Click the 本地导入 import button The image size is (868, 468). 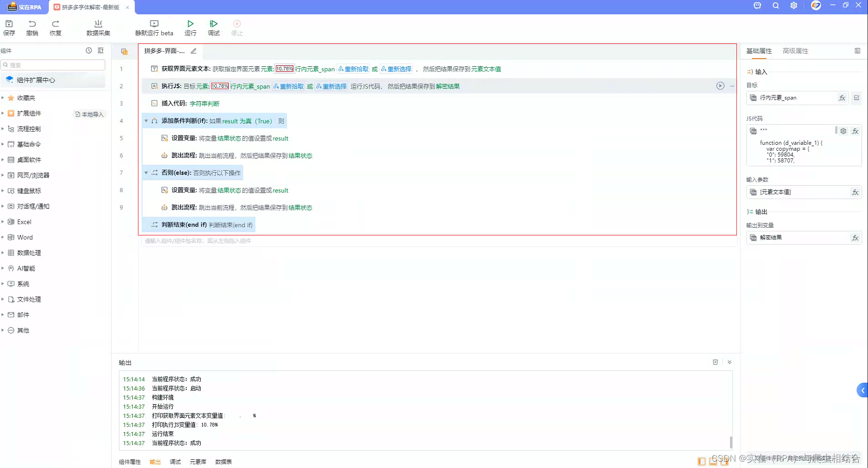point(89,114)
